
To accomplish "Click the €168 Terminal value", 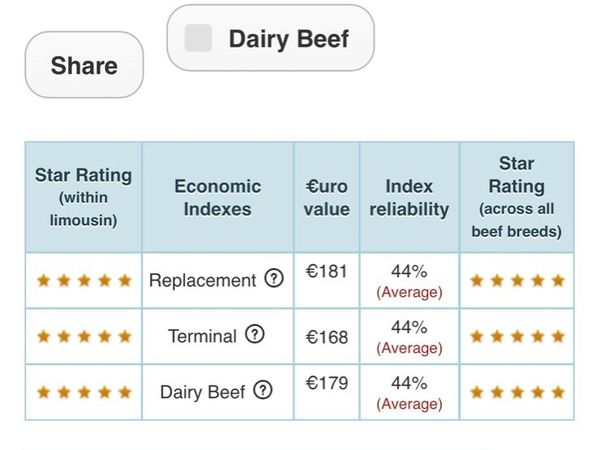I will point(327,337).
